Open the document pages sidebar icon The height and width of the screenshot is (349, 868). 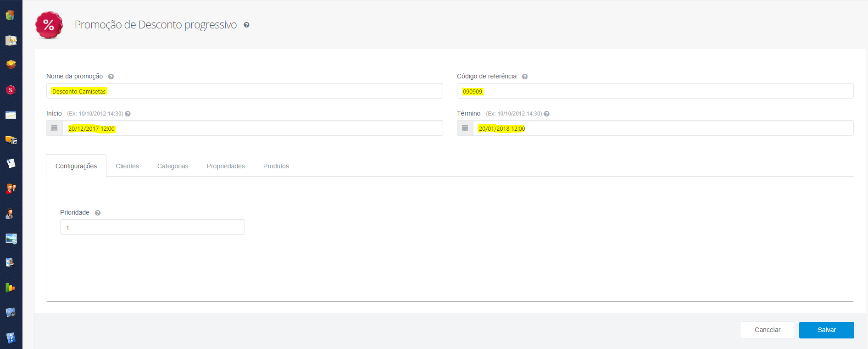[11, 164]
